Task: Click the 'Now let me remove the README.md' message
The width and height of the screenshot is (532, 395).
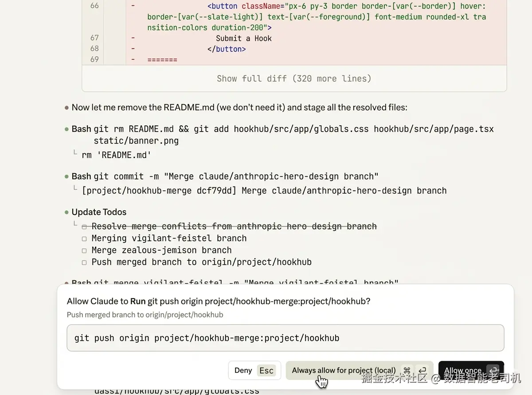Action: click(239, 107)
